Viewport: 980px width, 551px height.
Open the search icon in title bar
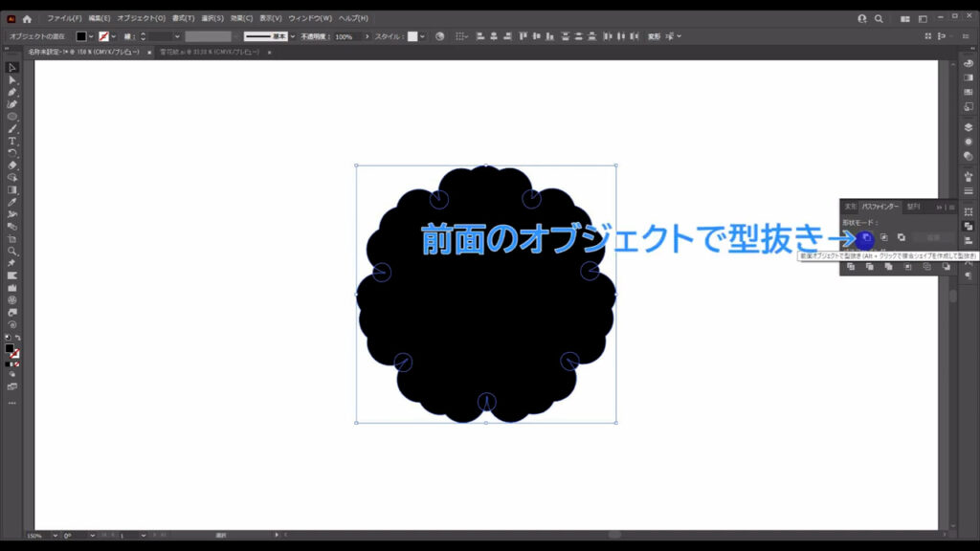tap(879, 18)
